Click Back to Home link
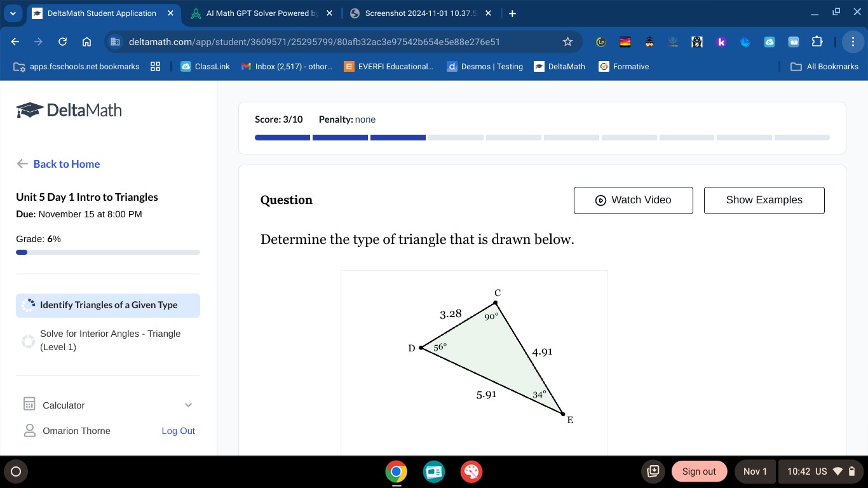868x488 pixels. coord(58,164)
